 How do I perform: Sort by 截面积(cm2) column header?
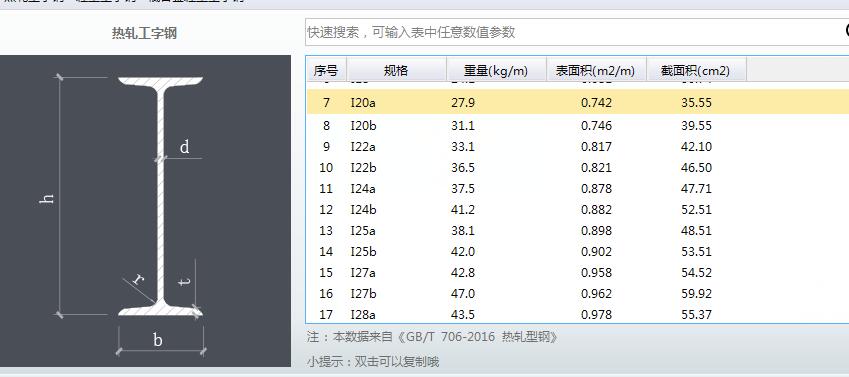696,70
